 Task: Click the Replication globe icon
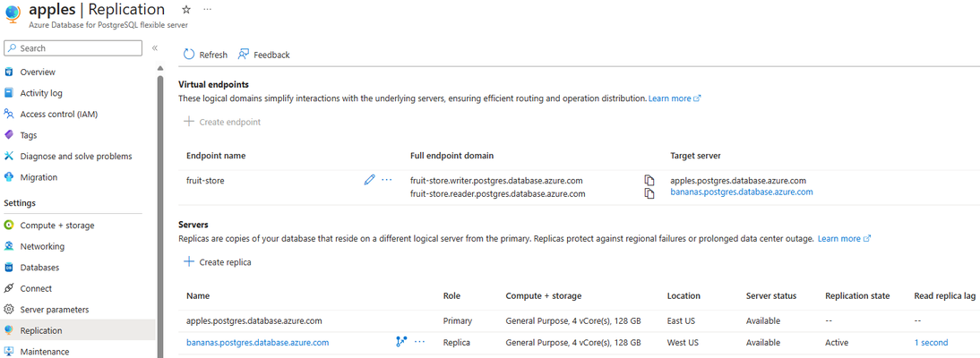click(x=9, y=330)
